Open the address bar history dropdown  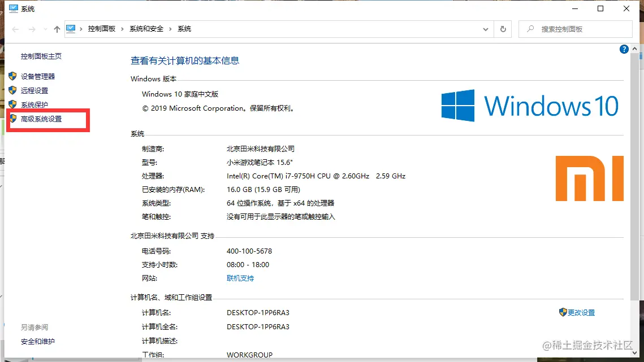click(x=486, y=29)
